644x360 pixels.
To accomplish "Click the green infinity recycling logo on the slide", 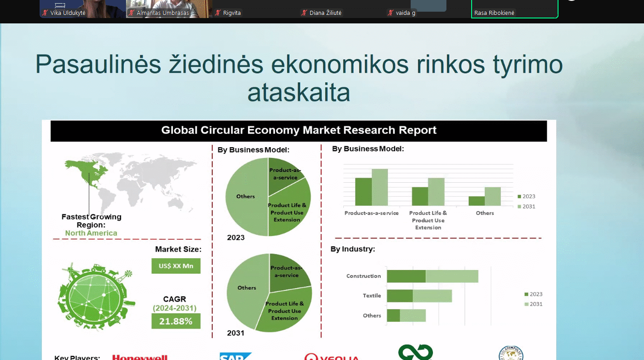I will click(414, 353).
